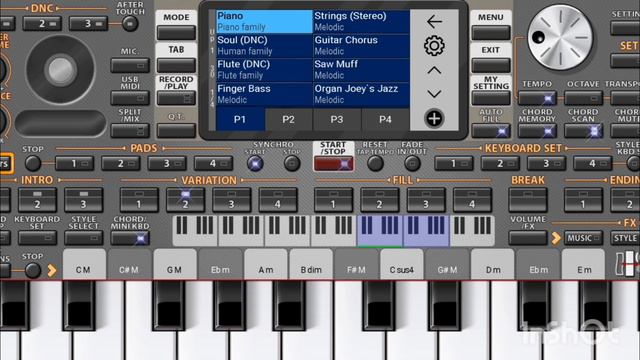Trigger FILL 3
Viewport: 640px width, 360px height.
pos(426,200)
